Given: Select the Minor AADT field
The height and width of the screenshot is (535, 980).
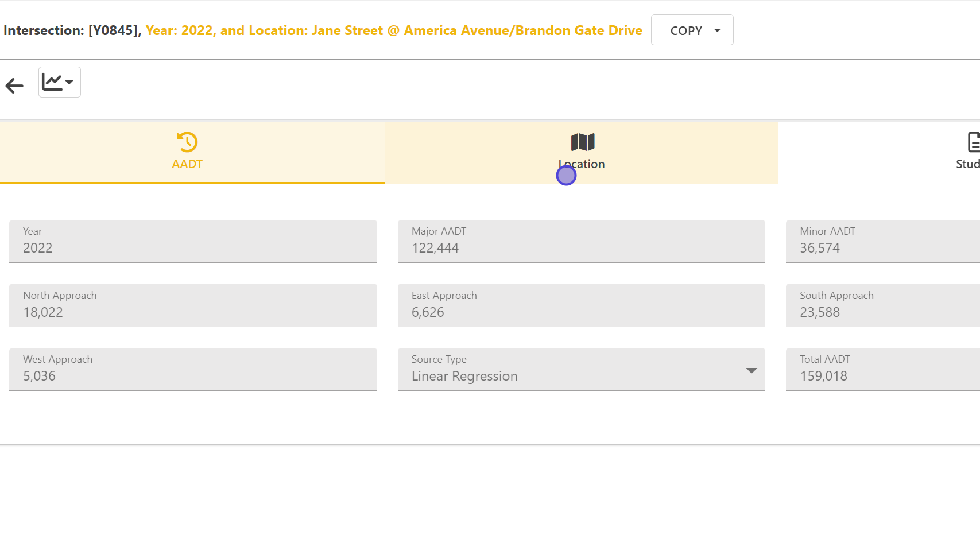Looking at the screenshot, I should (x=882, y=242).
